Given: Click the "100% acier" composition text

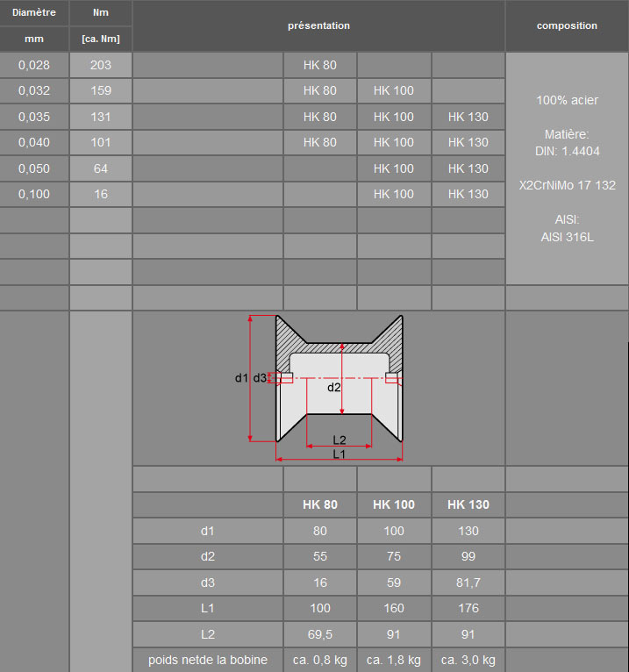Looking at the screenshot, I should [x=567, y=100].
